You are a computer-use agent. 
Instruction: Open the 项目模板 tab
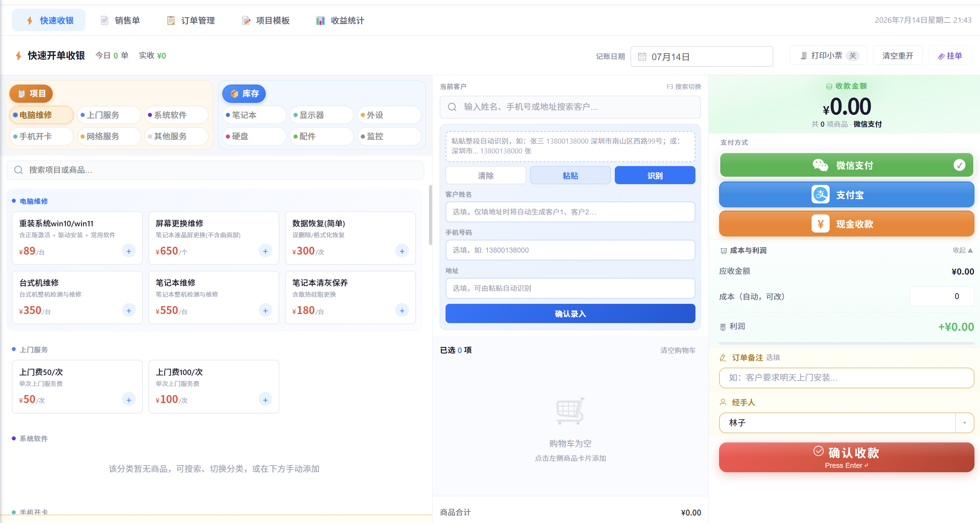coord(266,20)
